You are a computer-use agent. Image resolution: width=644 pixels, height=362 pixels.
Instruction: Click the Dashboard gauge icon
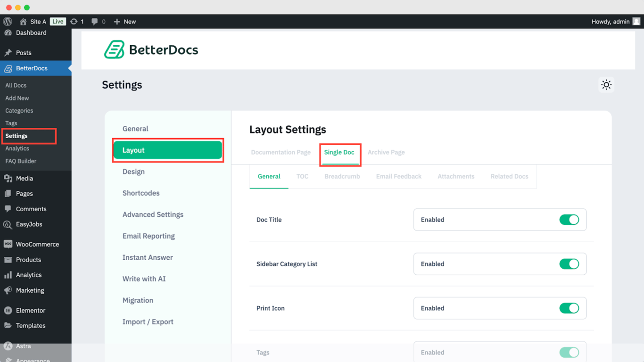8,33
